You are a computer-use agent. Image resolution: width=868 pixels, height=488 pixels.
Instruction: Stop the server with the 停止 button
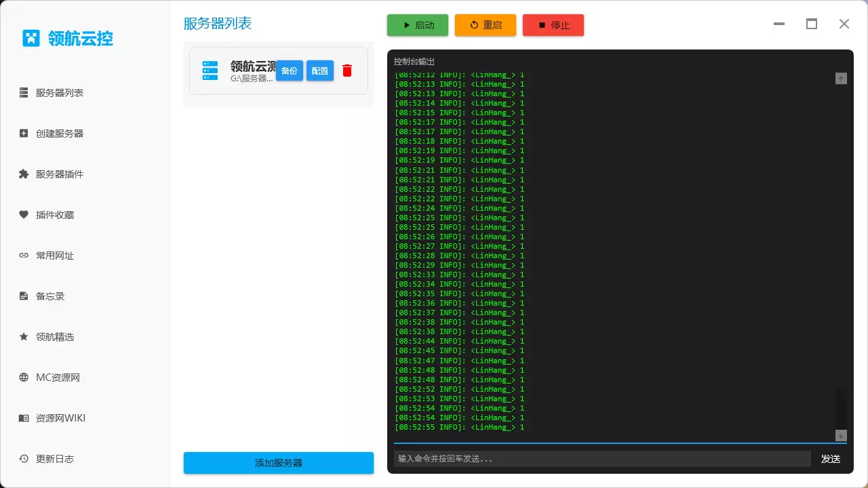point(553,24)
